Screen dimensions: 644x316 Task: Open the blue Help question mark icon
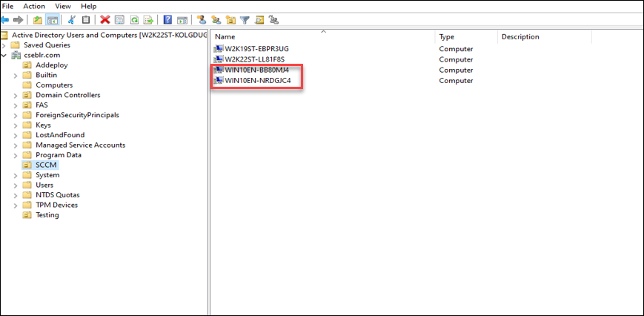pyautogui.click(x=167, y=20)
